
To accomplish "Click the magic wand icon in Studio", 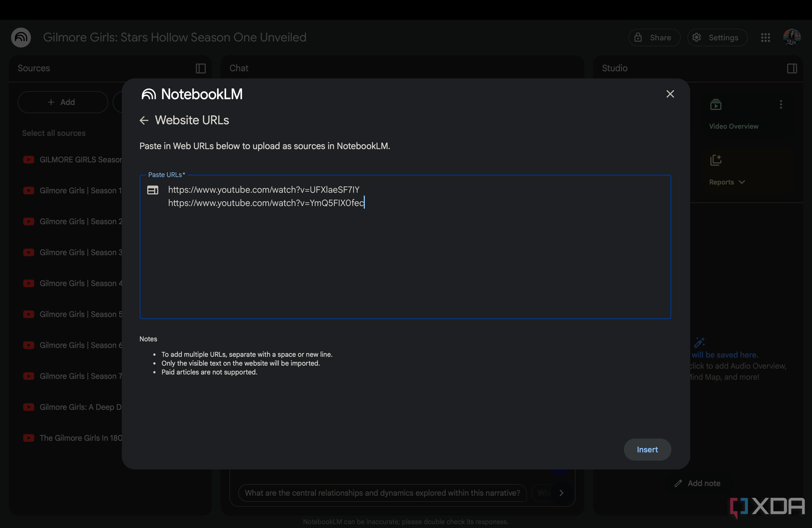I will (699, 342).
